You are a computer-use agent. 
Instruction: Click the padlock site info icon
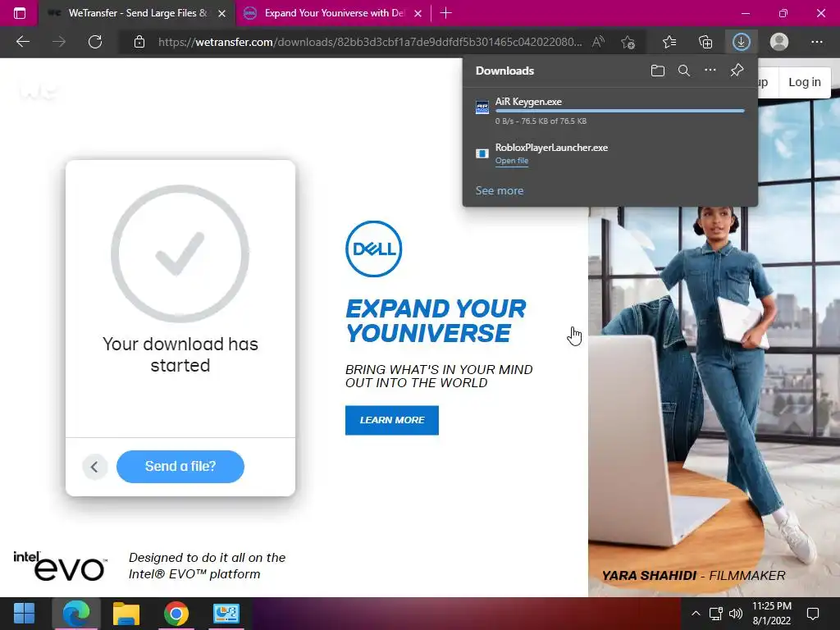click(x=139, y=42)
